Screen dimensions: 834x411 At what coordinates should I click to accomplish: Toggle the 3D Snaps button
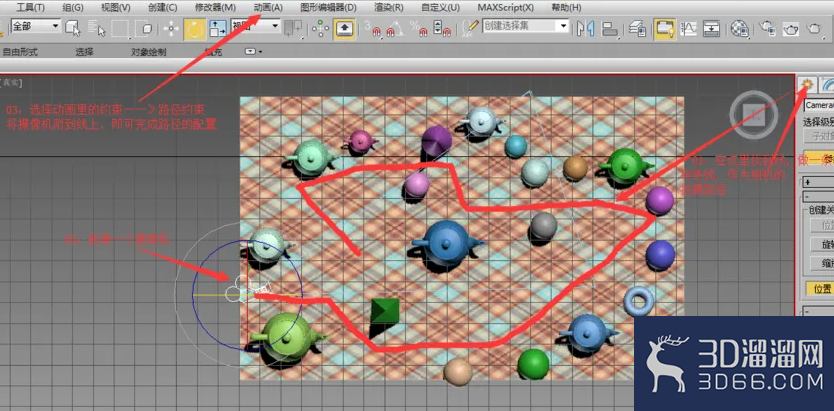373,29
